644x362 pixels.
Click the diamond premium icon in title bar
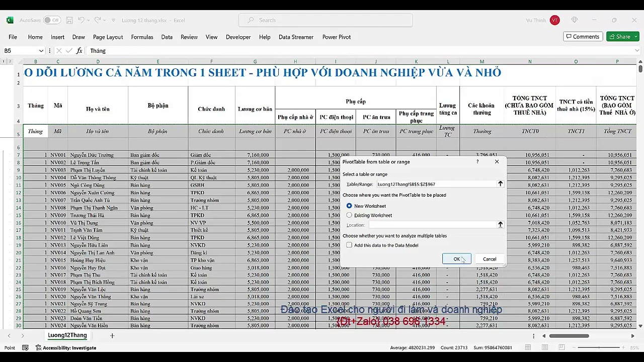pos(575,20)
